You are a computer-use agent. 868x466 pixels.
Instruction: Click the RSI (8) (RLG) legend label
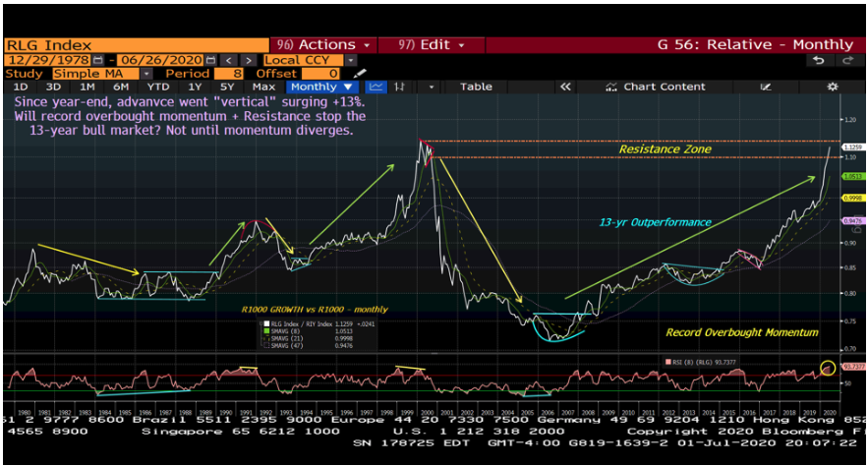click(692, 362)
